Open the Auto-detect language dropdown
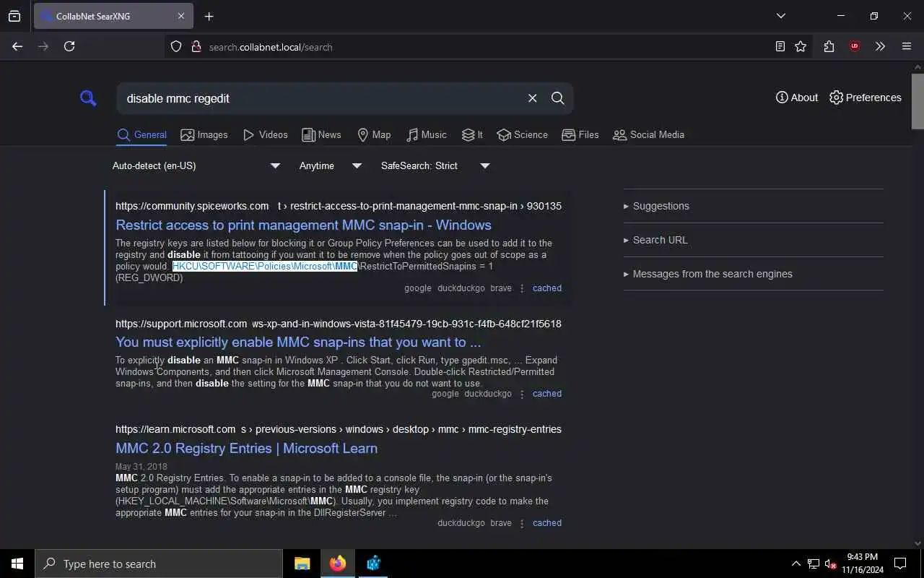The height and width of the screenshot is (578, 924). pyautogui.click(x=196, y=165)
